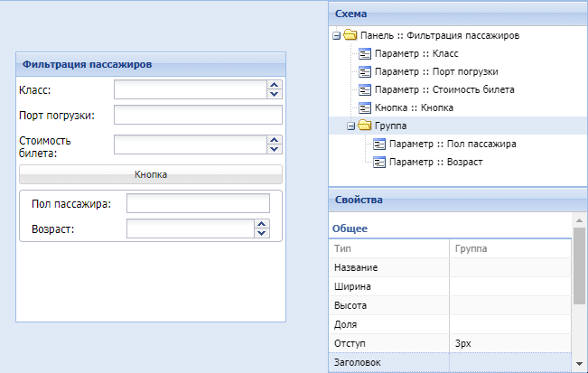588x373 pixels.
Task: Click the properties scrollbar down arrow
Action: coord(579,364)
